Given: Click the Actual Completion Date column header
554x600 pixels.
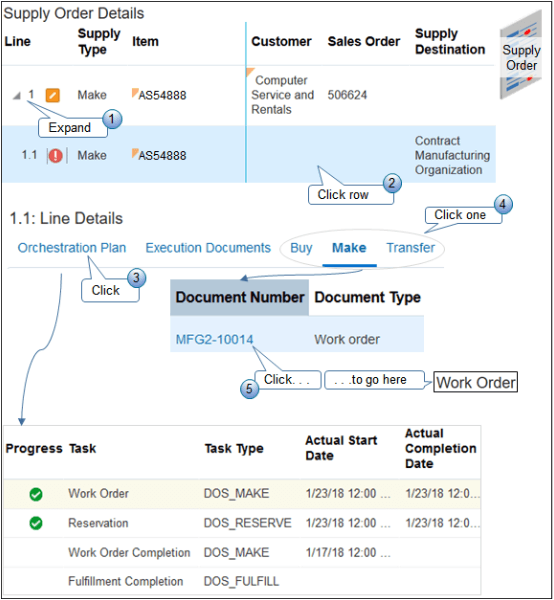Looking at the screenshot, I should 441,448.
